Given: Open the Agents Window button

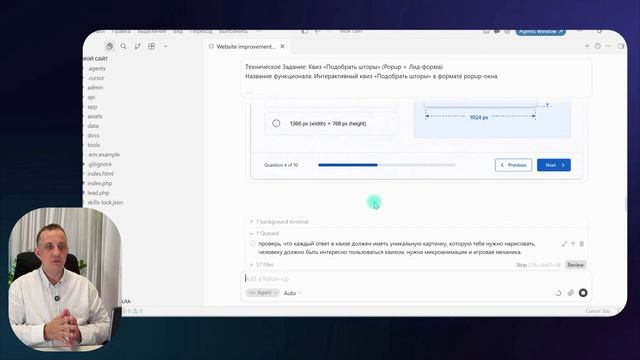Looking at the screenshot, I should 540,32.
